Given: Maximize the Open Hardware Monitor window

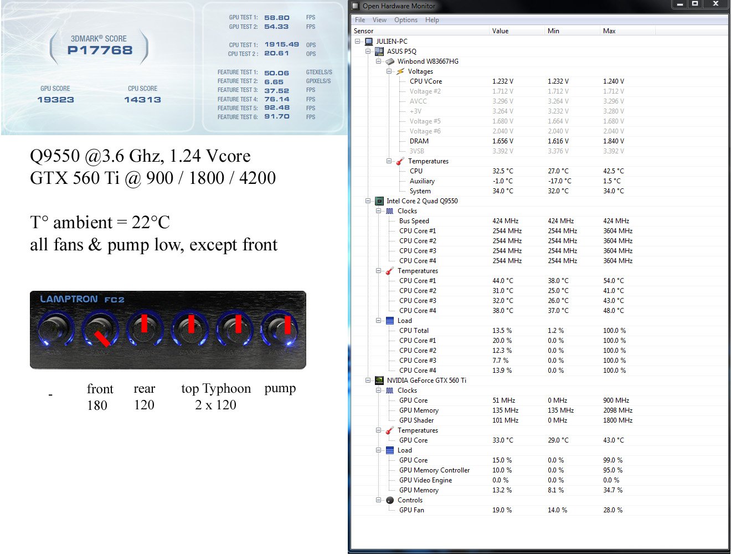Looking at the screenshot, I should pyautogui.click(x=694, y=4).
